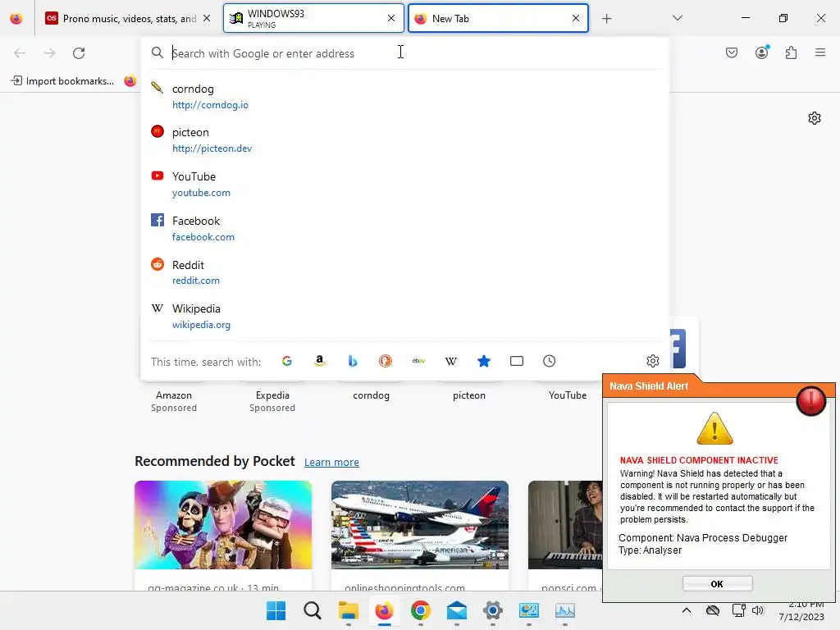Open the volume tray icon
The width and height of the screenshot is (840, 630).
[757, 610]
